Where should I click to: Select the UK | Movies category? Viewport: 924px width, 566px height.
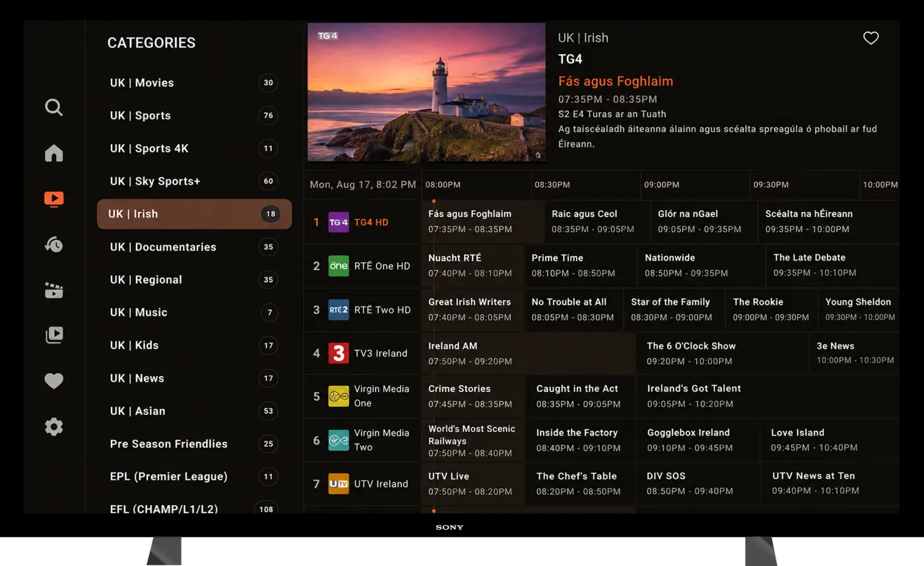[194, 83]
